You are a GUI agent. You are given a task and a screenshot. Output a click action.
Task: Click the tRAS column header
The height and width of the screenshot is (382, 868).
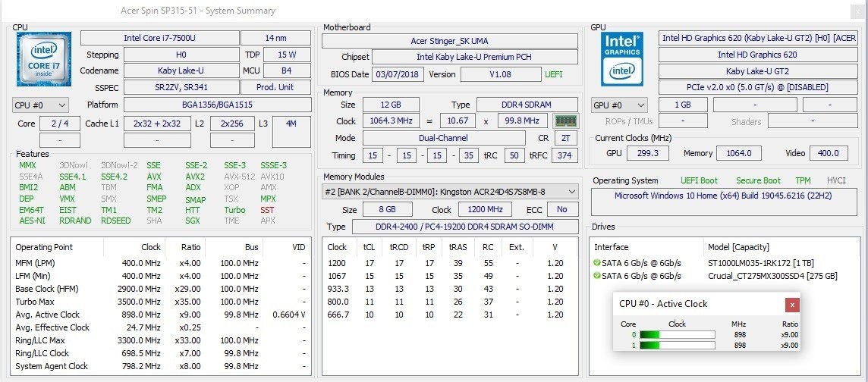click(x=458, y=247)
